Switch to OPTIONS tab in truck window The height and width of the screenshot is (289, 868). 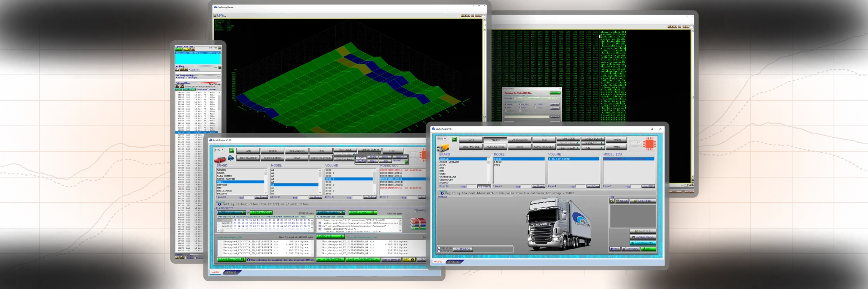pos(453,262)
